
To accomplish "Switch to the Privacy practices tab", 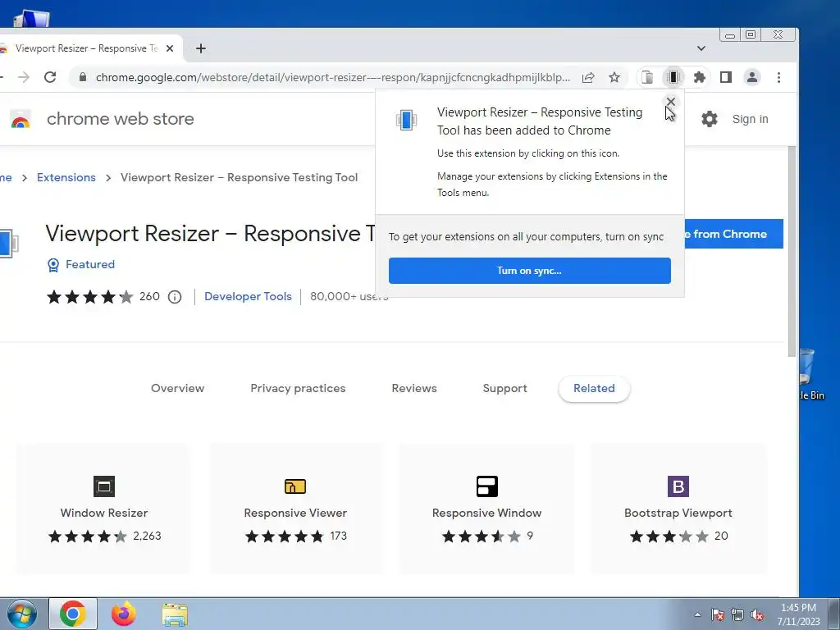I will 298,388.
